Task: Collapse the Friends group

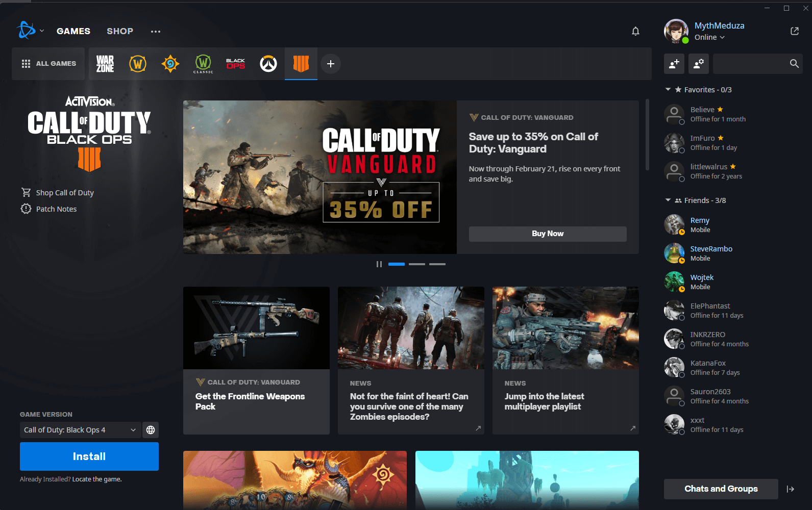Action: pos(668,200)
